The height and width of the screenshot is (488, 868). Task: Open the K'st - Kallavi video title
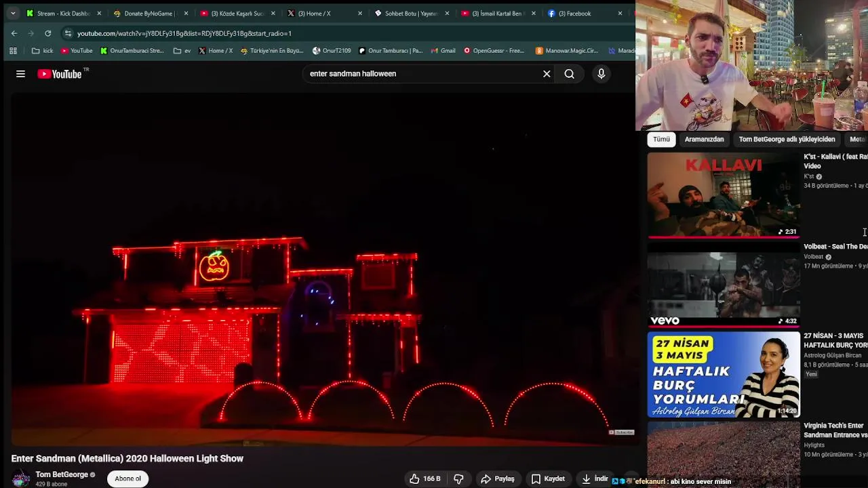click(x=835, y=161)
